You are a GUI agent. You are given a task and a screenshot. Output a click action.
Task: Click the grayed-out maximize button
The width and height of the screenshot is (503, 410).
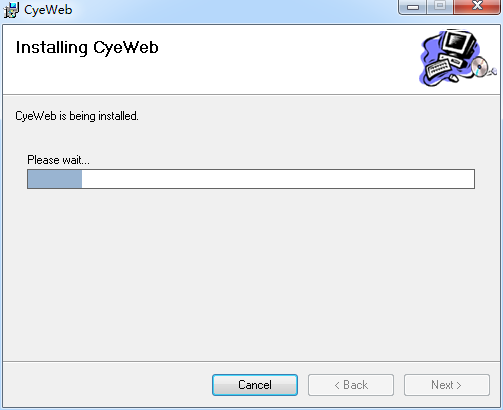(x=440, y=7)
